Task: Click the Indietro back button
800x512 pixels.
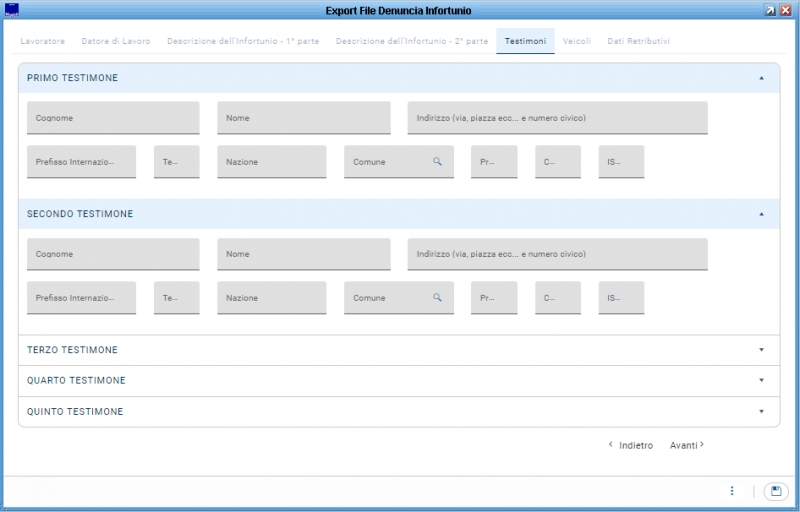Action: [631, 445]
